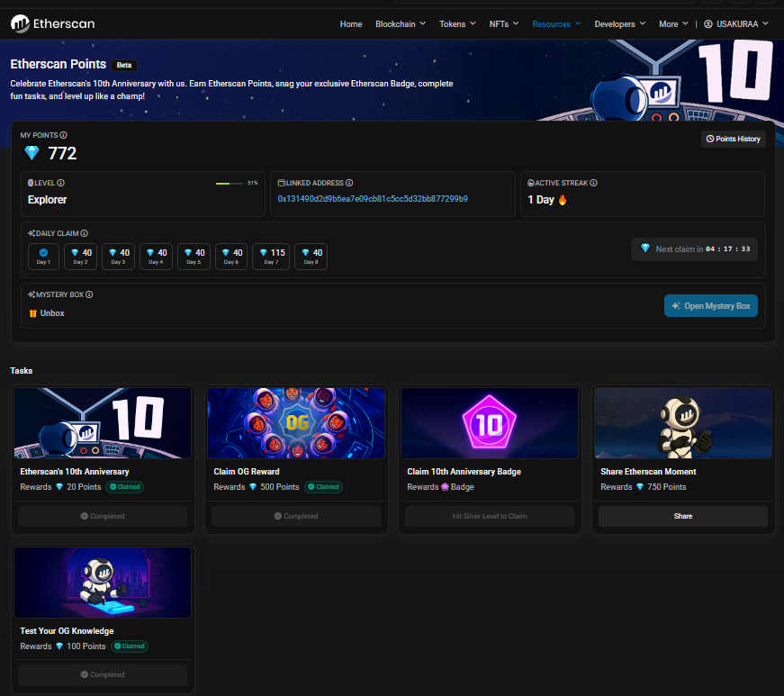Click the Mystery Box info icon
The image size is (784, 696).
tap(89, 294)
